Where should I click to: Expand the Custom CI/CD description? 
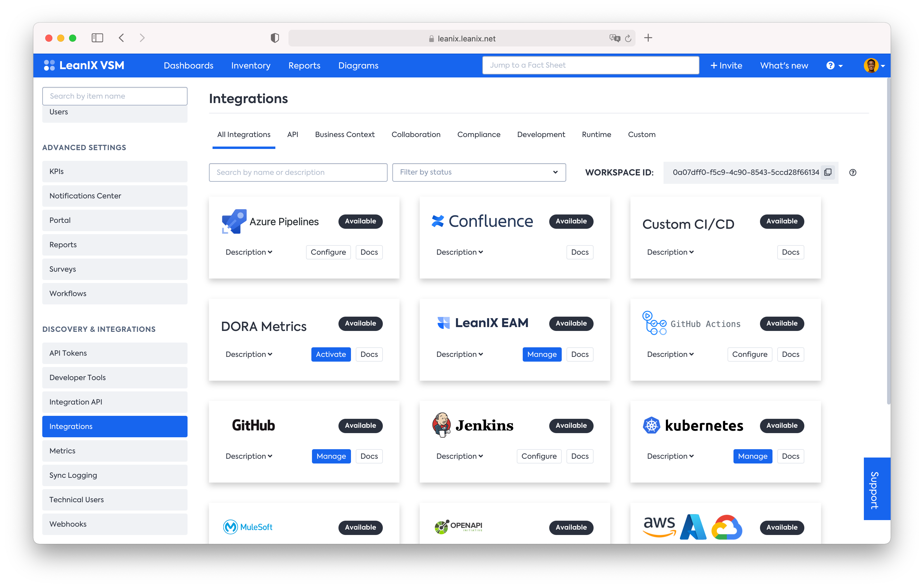coord(670,252)
